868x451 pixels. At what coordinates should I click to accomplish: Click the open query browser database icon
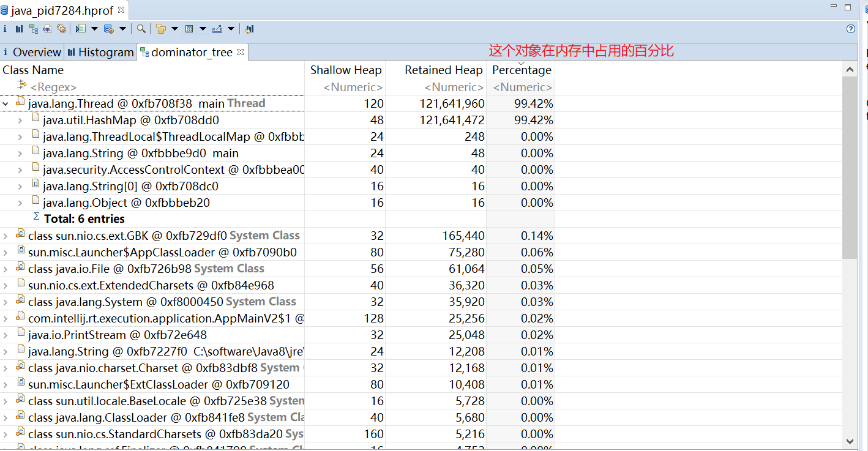tap(109, 29)
